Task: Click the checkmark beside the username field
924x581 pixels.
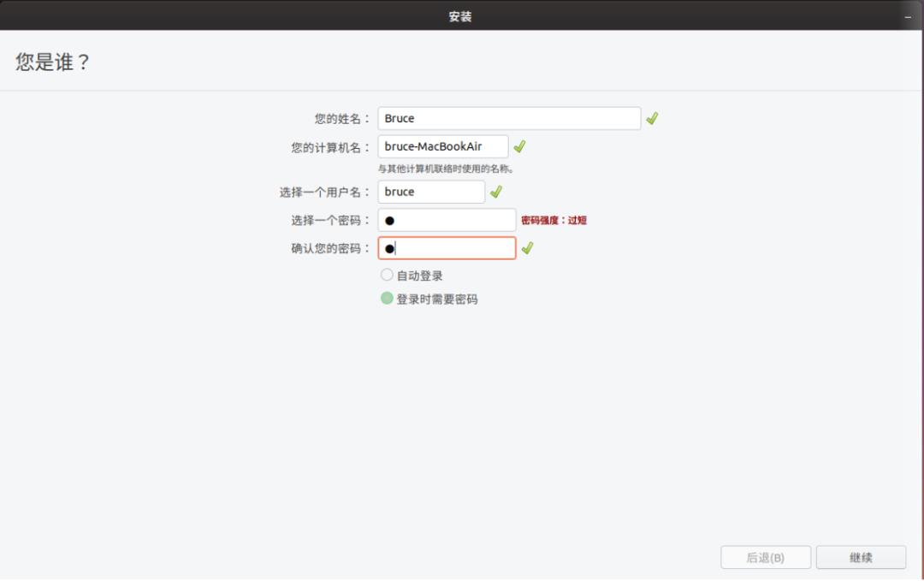Action: (x=495, y=192)
